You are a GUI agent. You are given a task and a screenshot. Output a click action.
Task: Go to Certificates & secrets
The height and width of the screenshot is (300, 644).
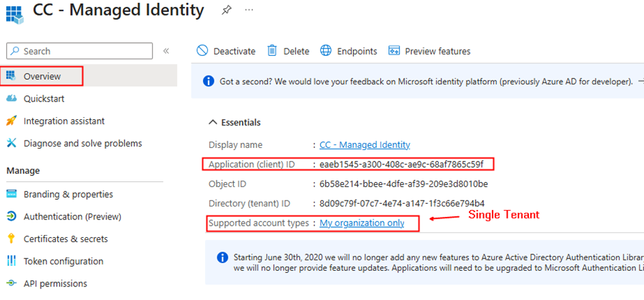pos(65,239)
